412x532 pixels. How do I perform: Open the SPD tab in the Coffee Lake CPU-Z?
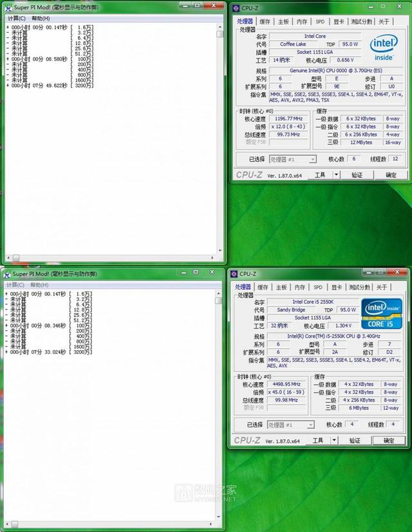point(320,22)
